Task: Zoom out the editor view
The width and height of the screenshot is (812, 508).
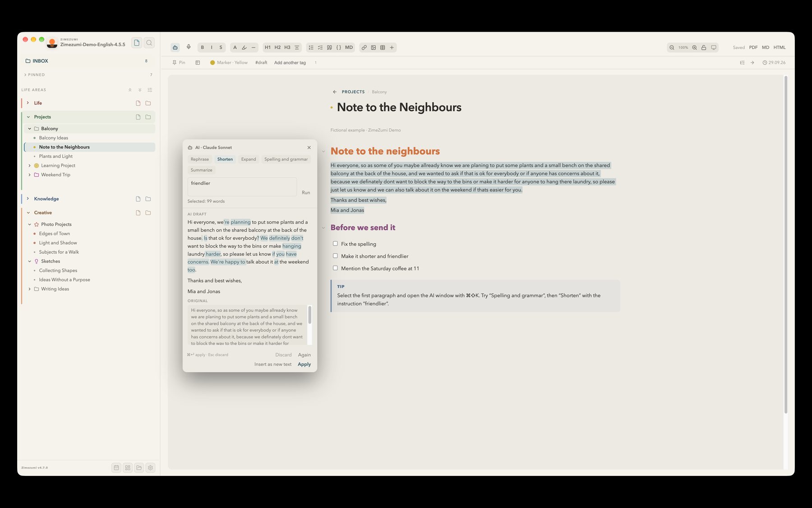Action: coord(672,47)
